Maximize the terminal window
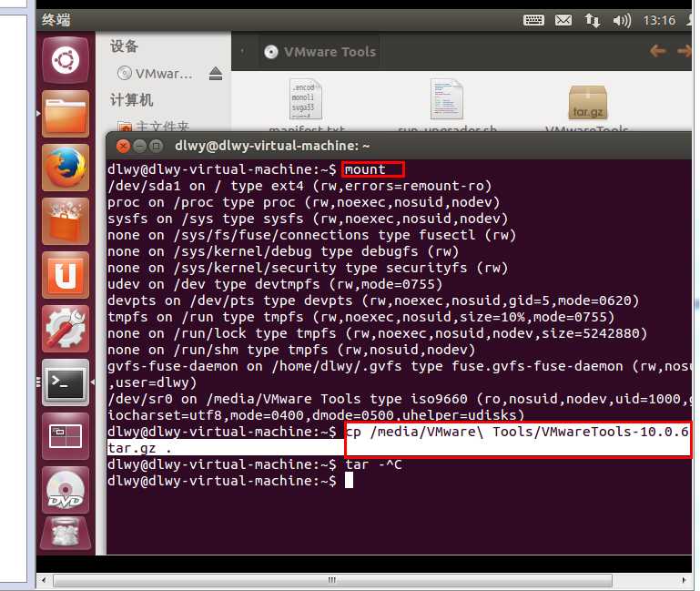Image resolution: width=700 pixels, height=591 pixels. point(156,146)
